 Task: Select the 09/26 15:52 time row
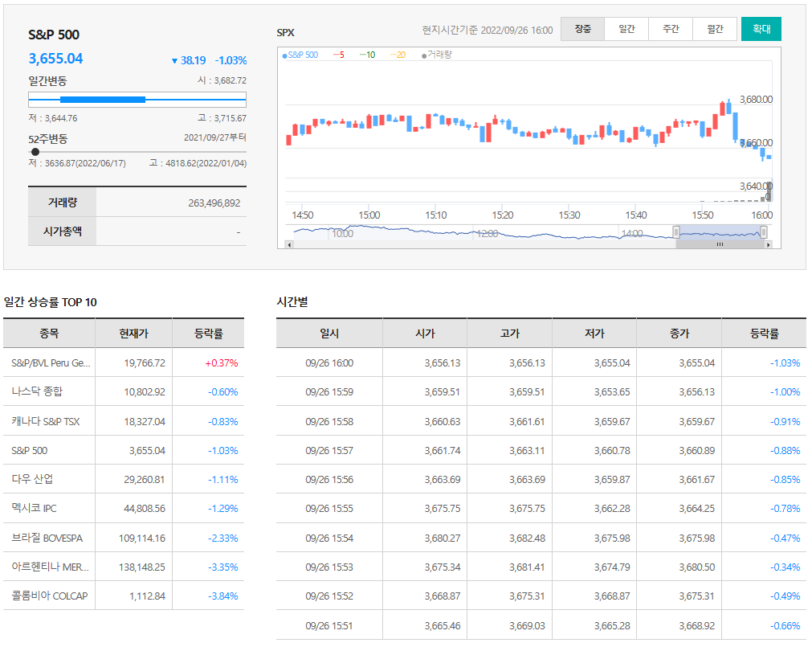pos(541,596)
